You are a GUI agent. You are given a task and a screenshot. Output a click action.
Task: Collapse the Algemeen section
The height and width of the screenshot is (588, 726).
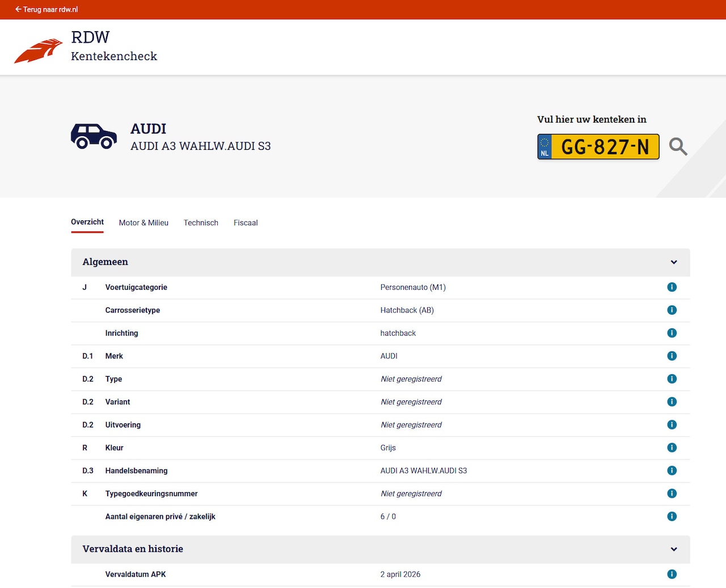[x=380, y=262]
